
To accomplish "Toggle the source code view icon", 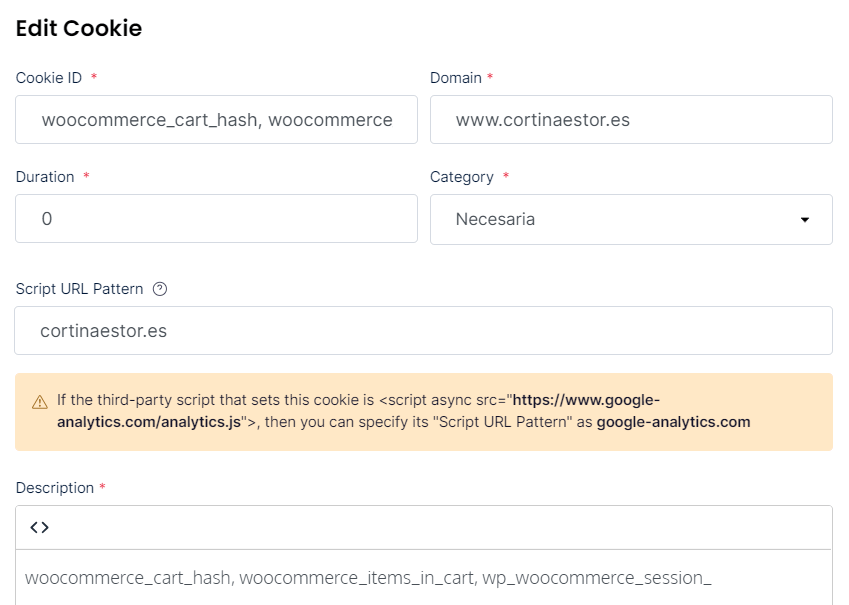I will pos(40,528).
